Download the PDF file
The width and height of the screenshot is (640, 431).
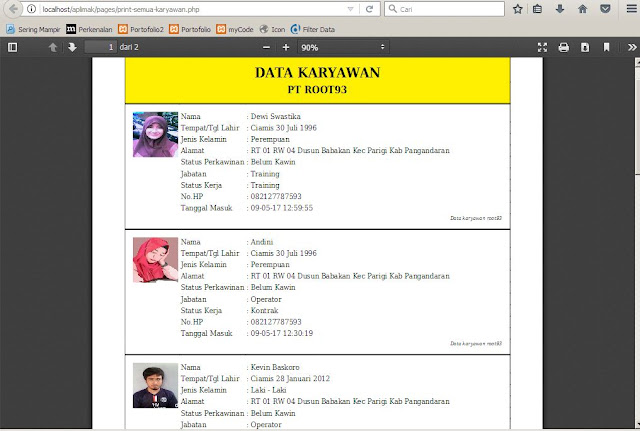[x=585, y=47]
